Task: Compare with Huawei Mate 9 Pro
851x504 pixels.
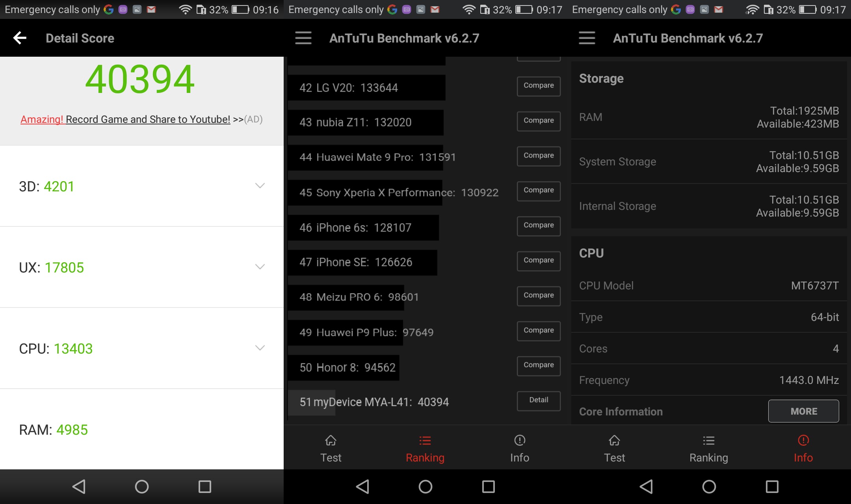Action: [x=539, y=156]
